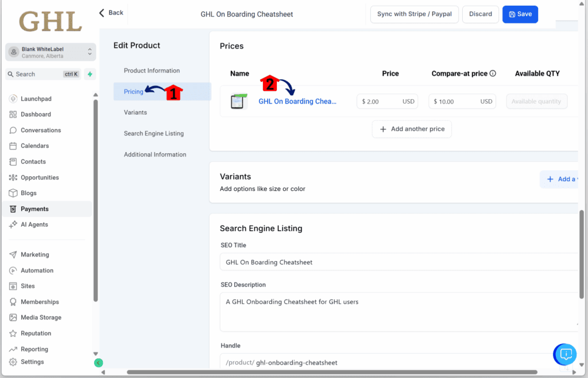This screenshot has height=378, width=588.
Task: Click the Blogs cube icon
Action: pos(13,193)
